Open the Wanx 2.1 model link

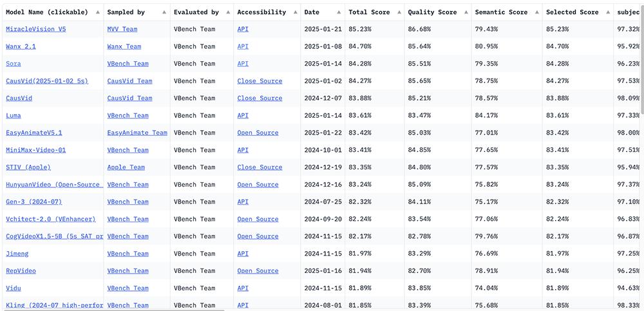coord(21,46)
